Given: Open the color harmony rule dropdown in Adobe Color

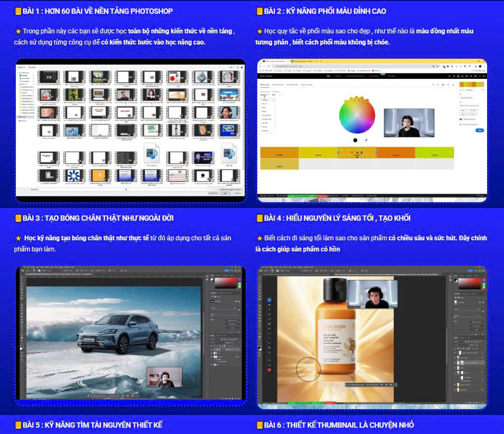Looking at the screenshot, I should click(x=264, y=95).
